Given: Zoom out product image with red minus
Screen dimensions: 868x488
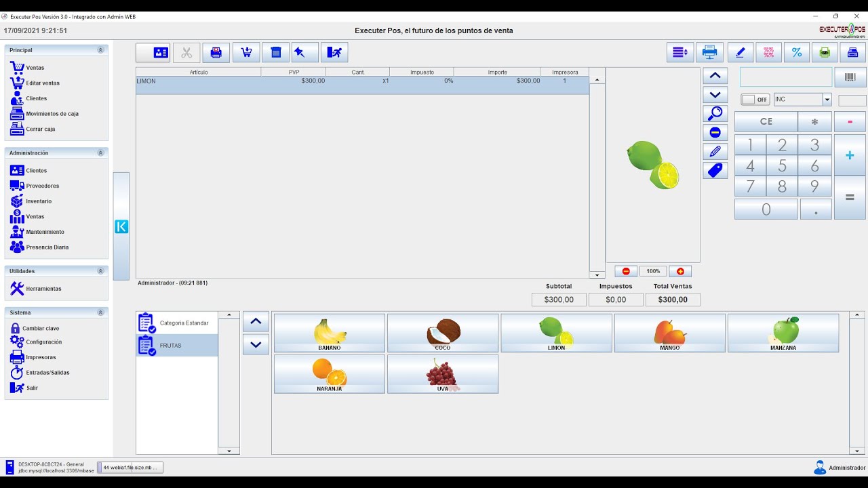Looking at the screenshot, I should click(626, 271).
